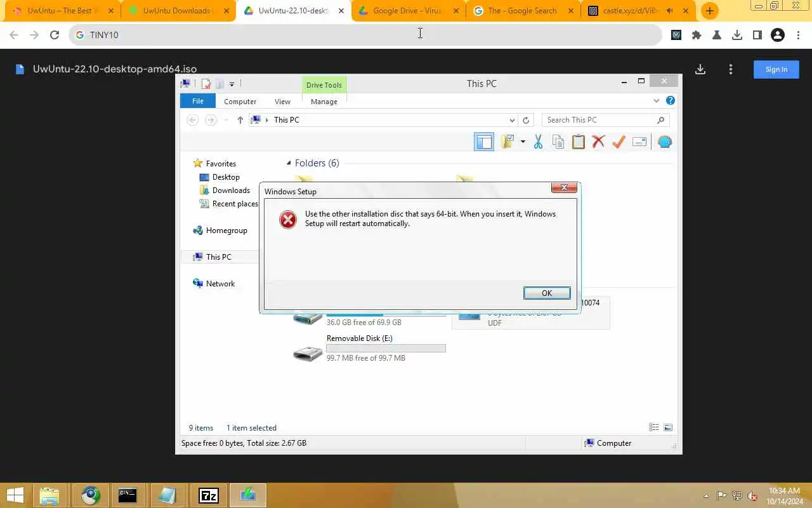Click the Removable Disk (E:) capacity bar
The image size is (812, 508).
[386, 348]
